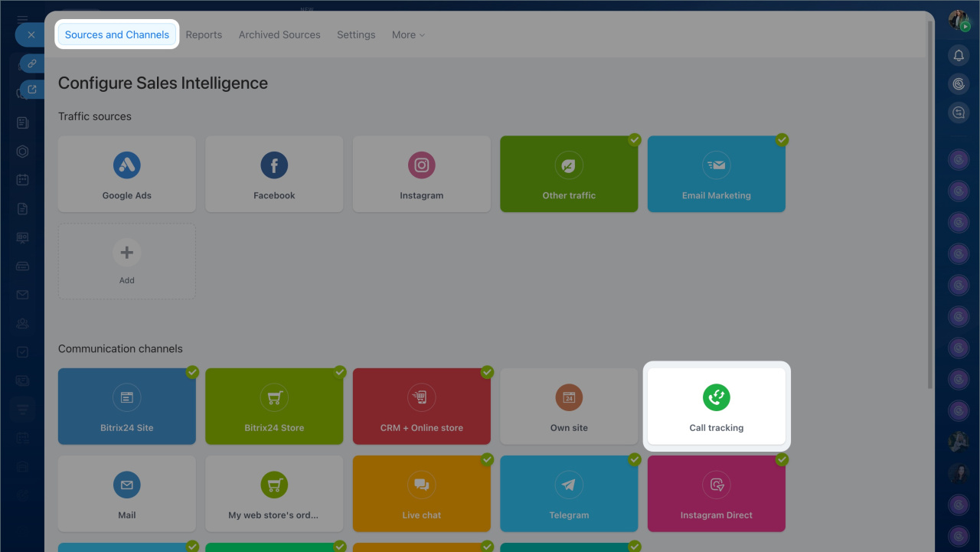980x552 pixels.
Task: Switch to the Reports tab
Action: pos(204,35)
